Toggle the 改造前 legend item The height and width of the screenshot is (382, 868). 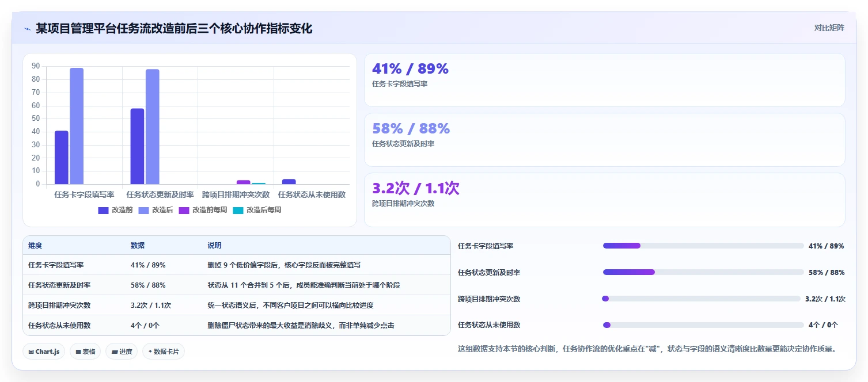(115, 210)
